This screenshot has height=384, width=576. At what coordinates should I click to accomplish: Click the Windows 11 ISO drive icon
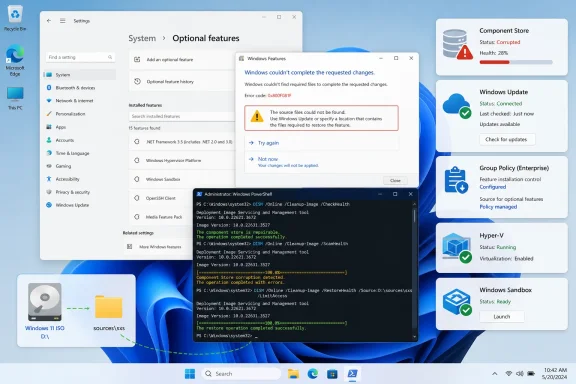point(44,302)
